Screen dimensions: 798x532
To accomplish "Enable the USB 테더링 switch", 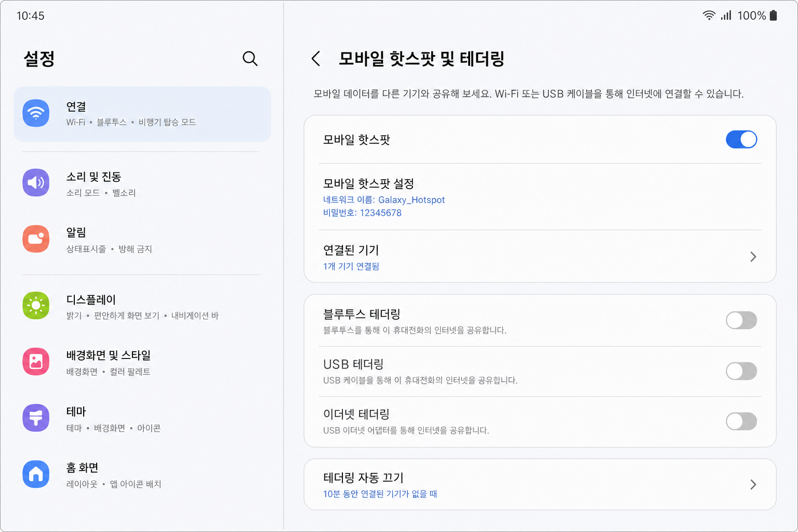I will (x=741, y=371).
